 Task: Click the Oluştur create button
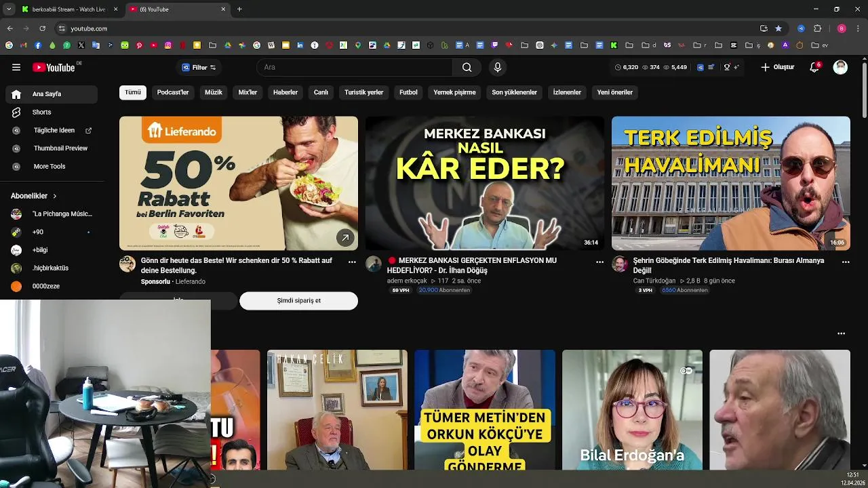777,67
